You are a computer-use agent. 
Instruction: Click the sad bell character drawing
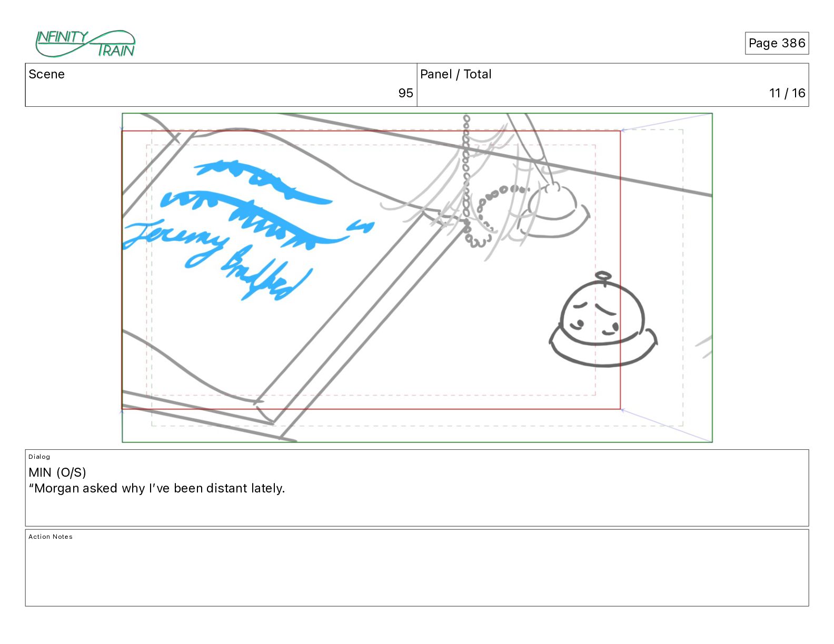[603, 319]
